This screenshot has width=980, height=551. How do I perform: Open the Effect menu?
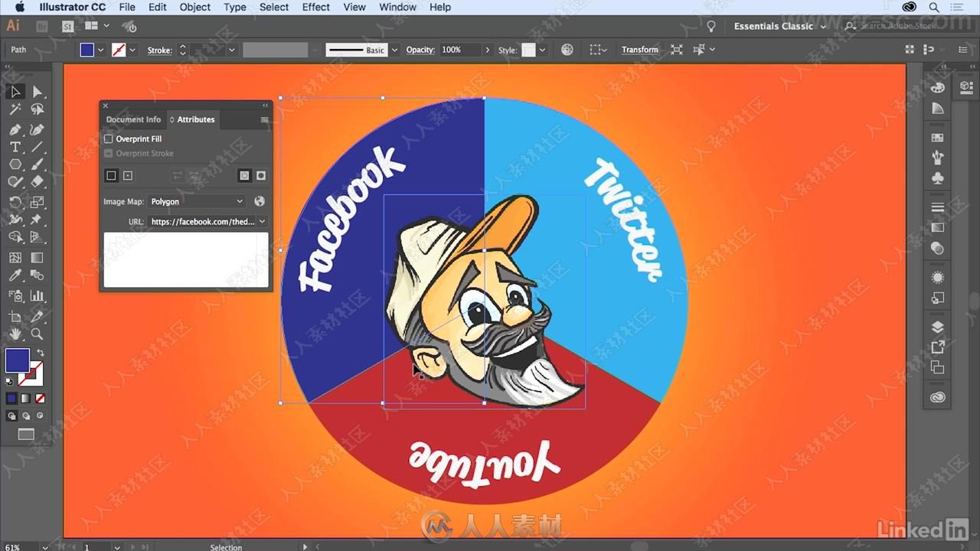coord(315,7)
